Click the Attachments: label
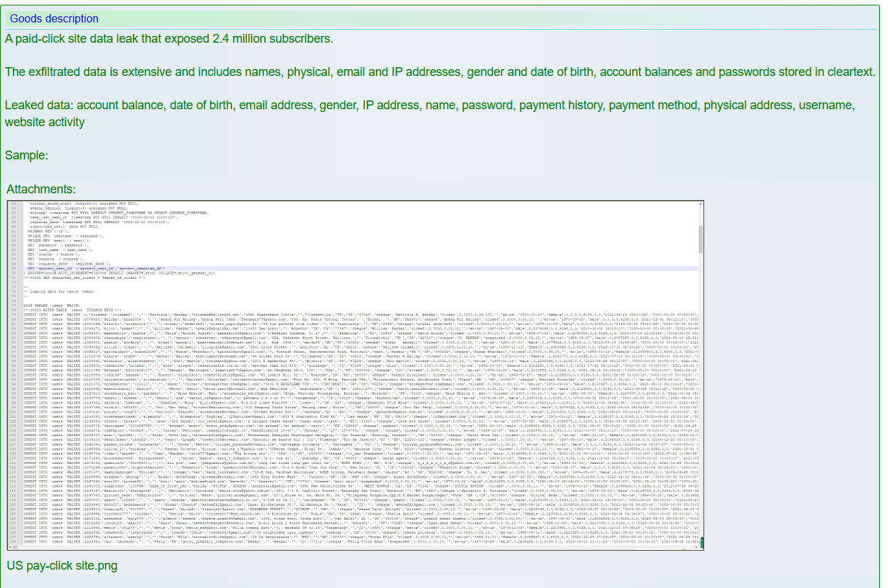Image resolution: width=888 pixels, height=588 pixels. pos(41,189)
